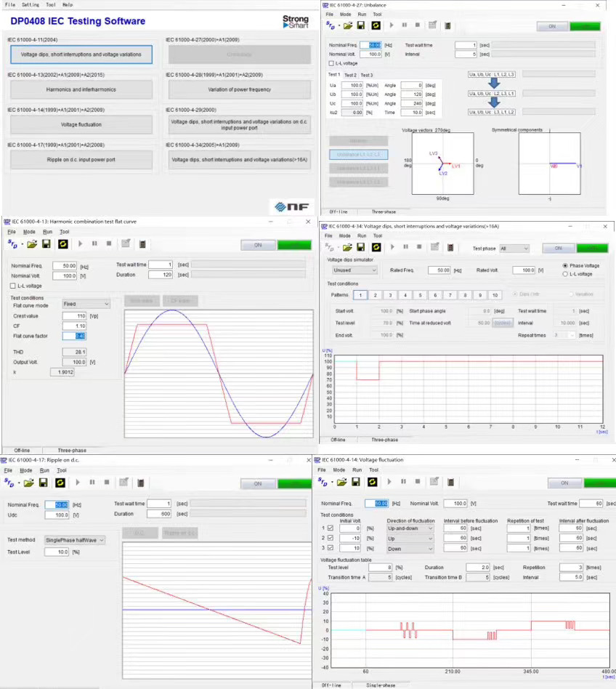
Task: Uncheck test condition 2 checkbox in Voltage fluctuation
Action: (x=332, y=539)
